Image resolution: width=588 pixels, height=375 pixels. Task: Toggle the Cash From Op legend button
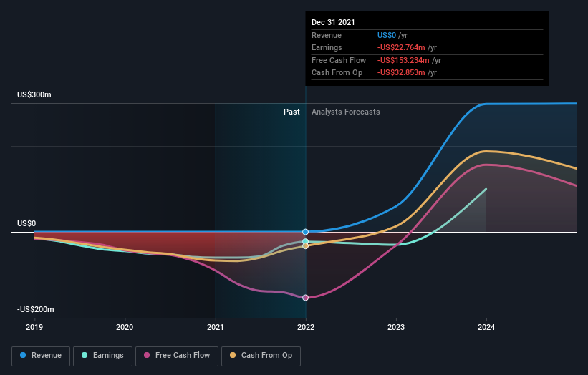tap(261, 356)
